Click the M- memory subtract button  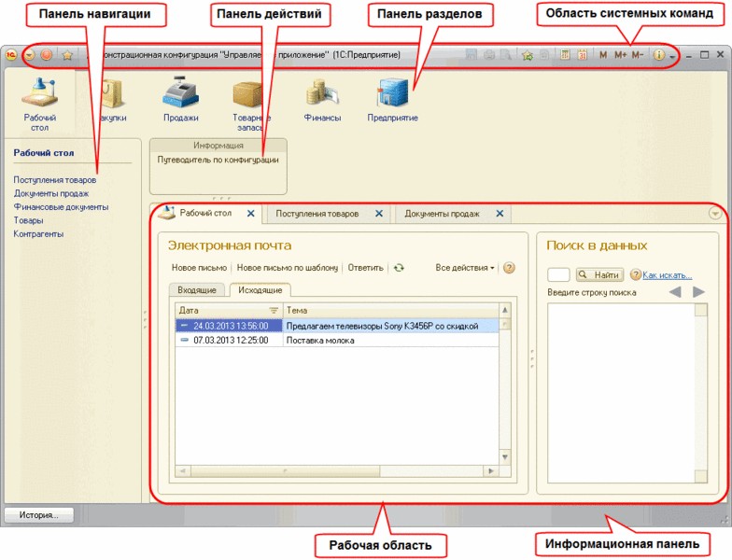click(637, 55)
